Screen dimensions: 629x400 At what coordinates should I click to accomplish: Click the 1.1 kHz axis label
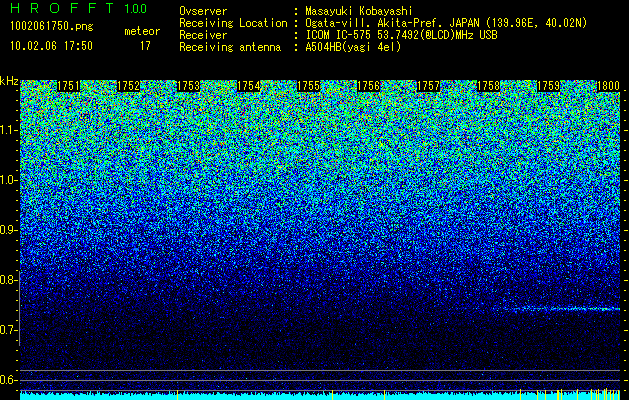pos(9,130)
